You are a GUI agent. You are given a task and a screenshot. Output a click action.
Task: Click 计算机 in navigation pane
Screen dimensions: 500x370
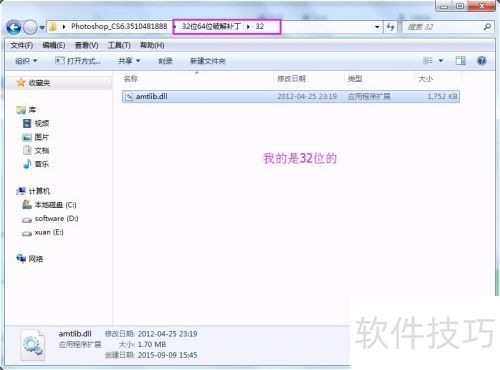(39, 191)
